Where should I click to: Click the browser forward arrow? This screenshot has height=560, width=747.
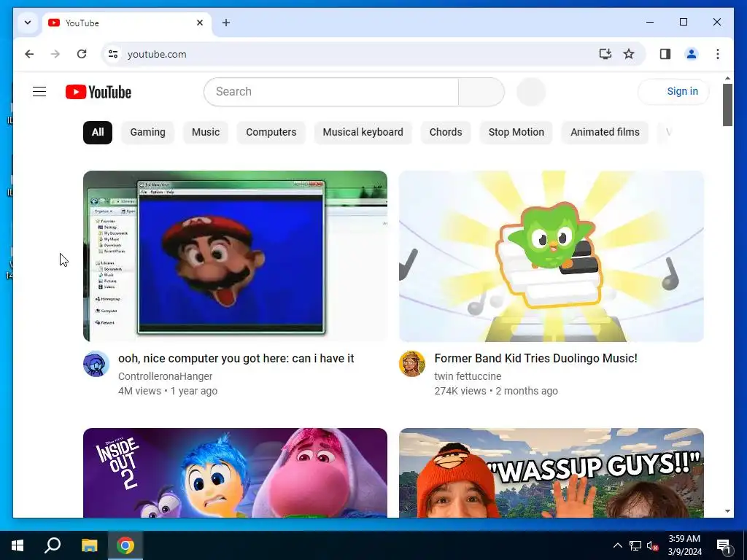55,54
